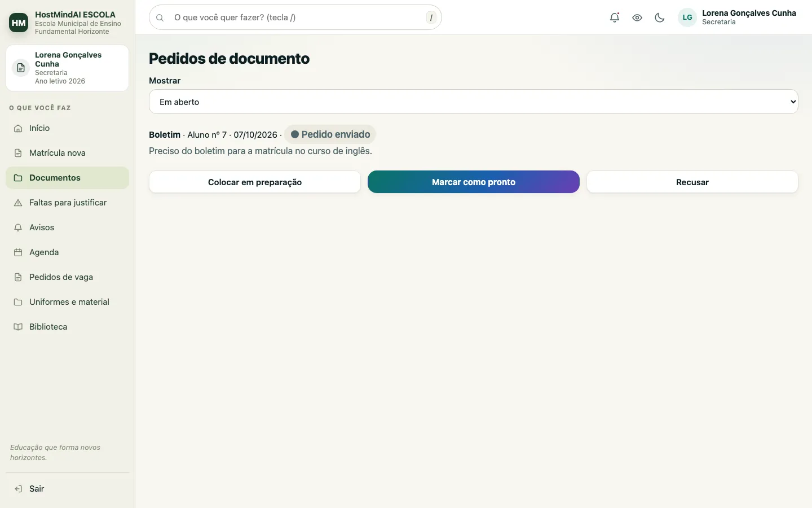Click the LG user avatar
812x508 pixels.
(x=687, y=17)
